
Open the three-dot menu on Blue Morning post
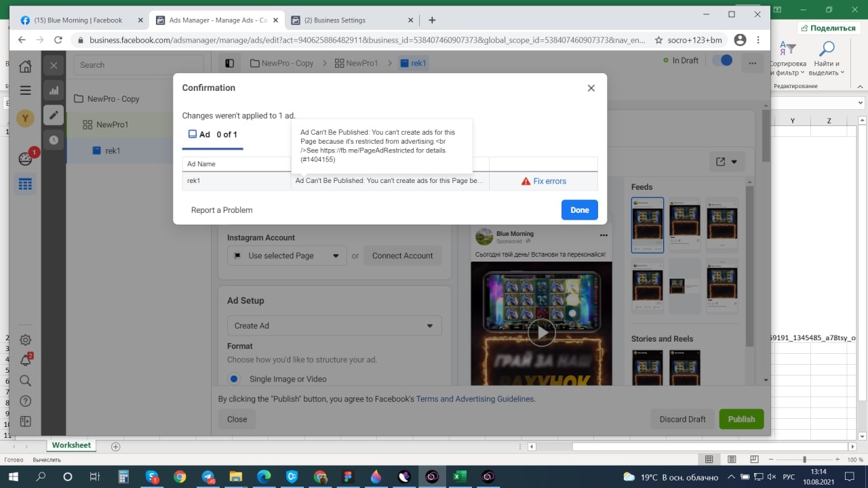click(x=604, y=236)
